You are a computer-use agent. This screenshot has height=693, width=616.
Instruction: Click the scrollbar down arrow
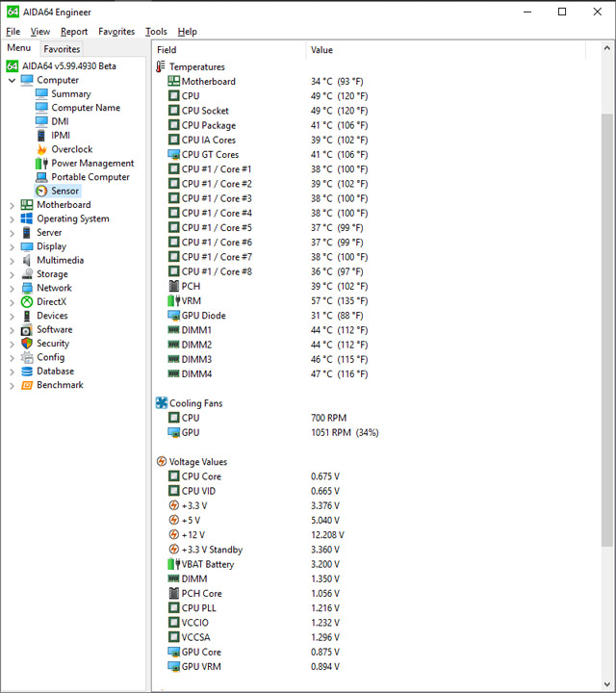click(606, 684)
